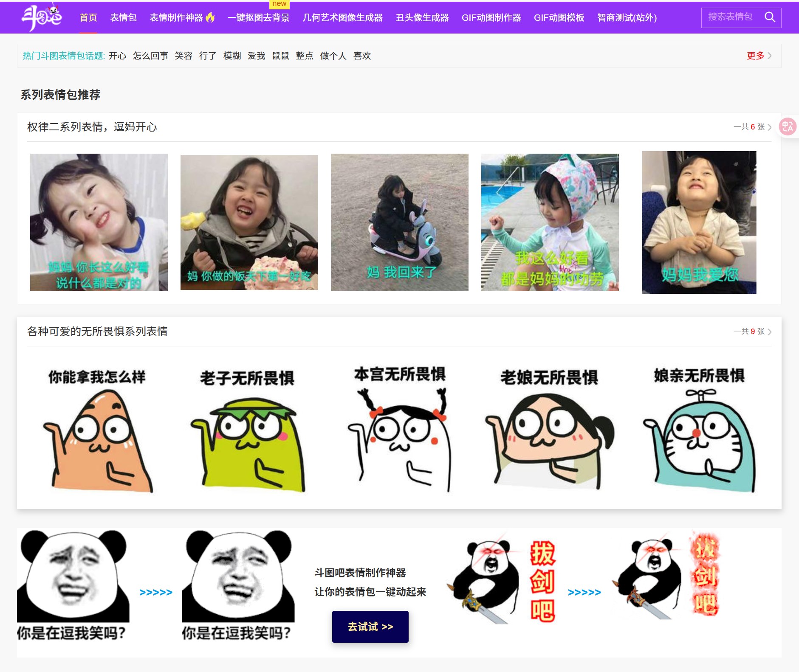The height and width of the screenshot is (672, 799).
Task: Click the Doutuba site logo
Action: tap(42, 17)
